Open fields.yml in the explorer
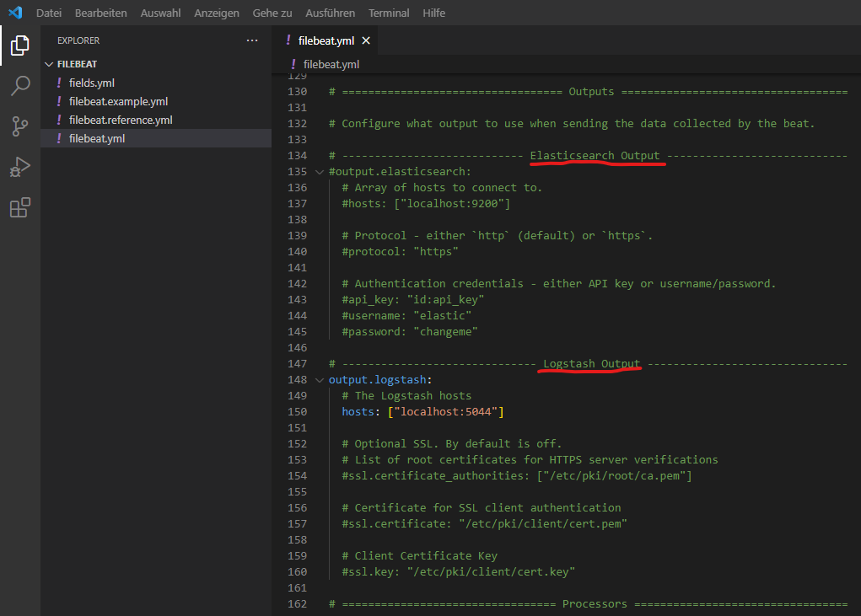Viewport: 861px width, 616px height. pyautogui.click(x=92, y=83)
